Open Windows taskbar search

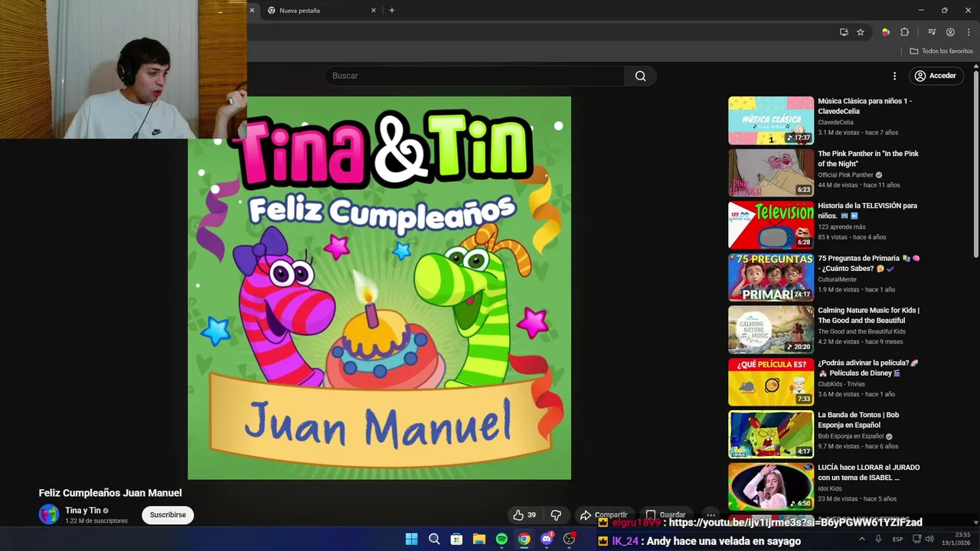[434, 540]
